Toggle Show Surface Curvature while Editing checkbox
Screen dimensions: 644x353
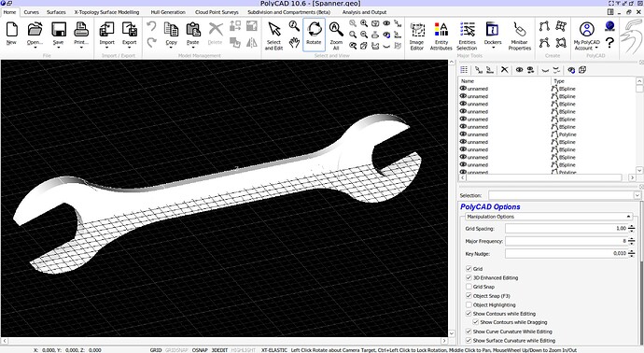point(469,340)
